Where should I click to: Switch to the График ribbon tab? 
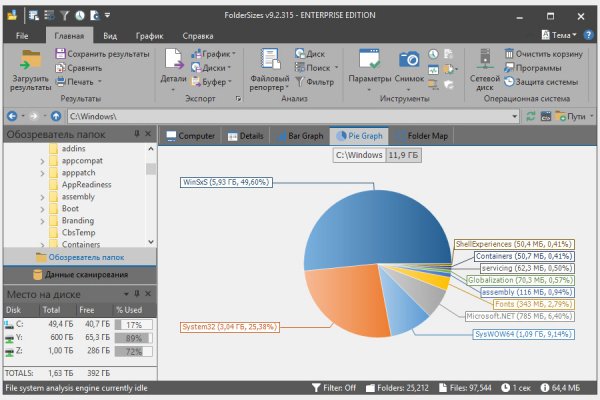[150, 36]
